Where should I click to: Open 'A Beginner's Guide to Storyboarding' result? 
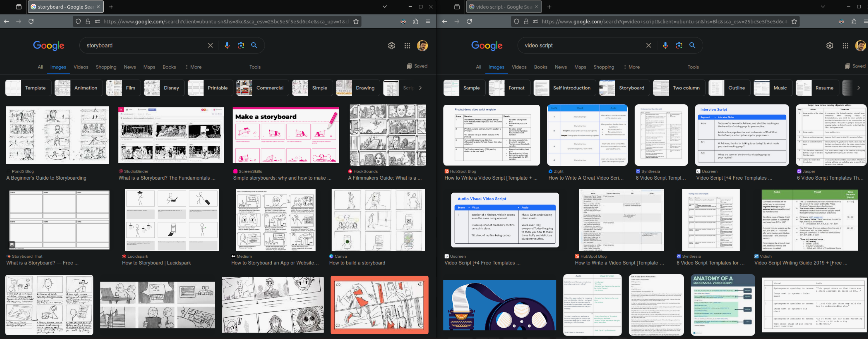pyautogui.click(x=46, y=178)
